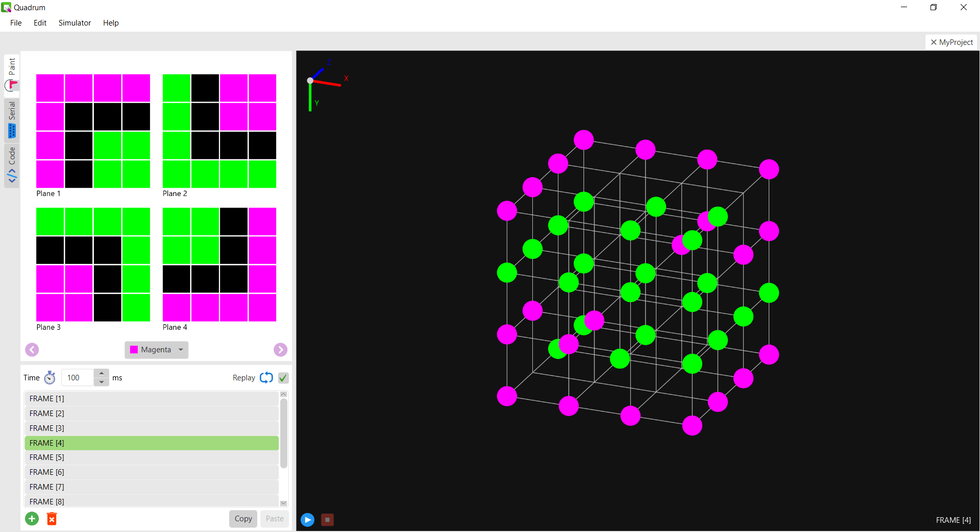980x532 pixels.
Task: Add a new frame with the plus icon
Action: (32, 519)
